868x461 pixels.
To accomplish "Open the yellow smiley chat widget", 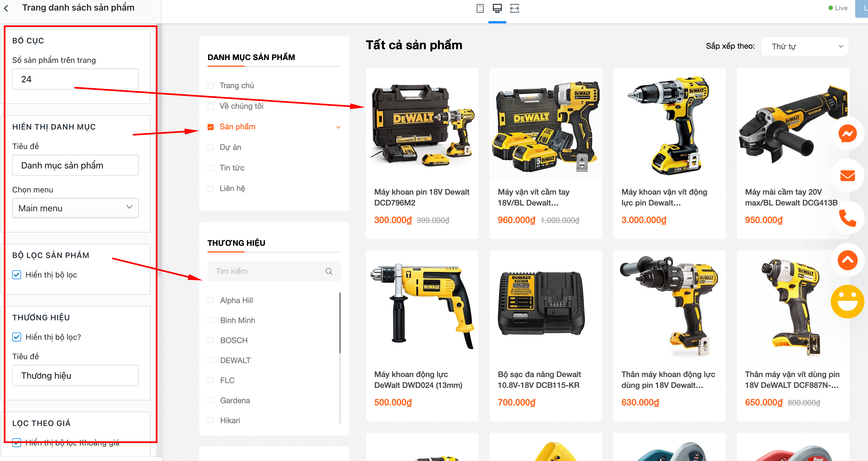I will (x=847, y=301).
